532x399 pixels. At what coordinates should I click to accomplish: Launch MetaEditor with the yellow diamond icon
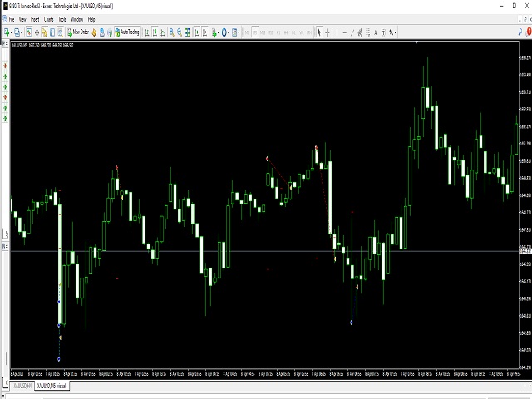point(94,32)
